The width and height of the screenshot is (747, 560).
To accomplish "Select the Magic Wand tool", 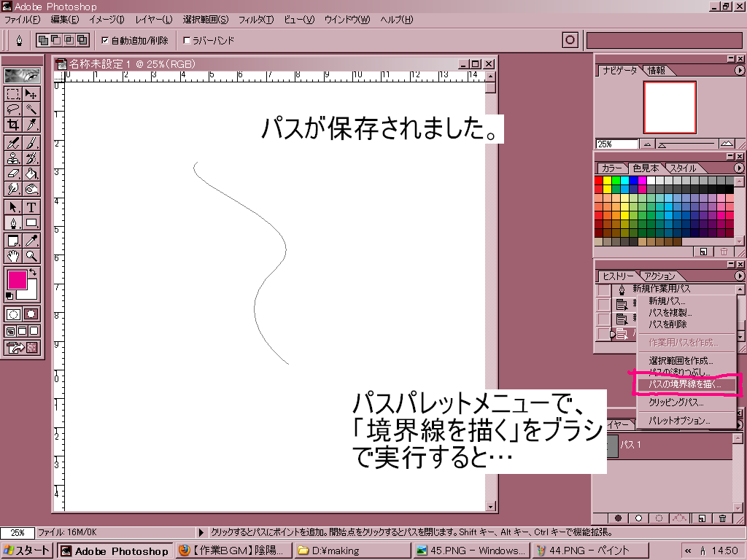I will click(31, 109).
